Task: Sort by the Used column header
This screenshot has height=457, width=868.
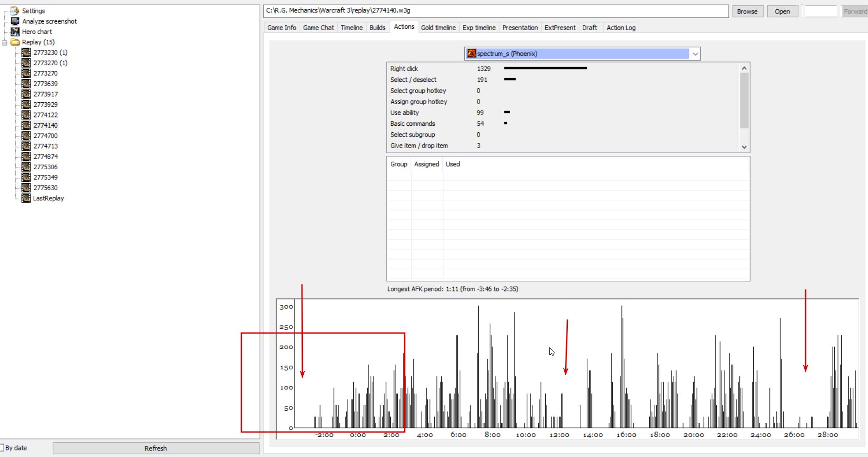Action: coord(453,164)
